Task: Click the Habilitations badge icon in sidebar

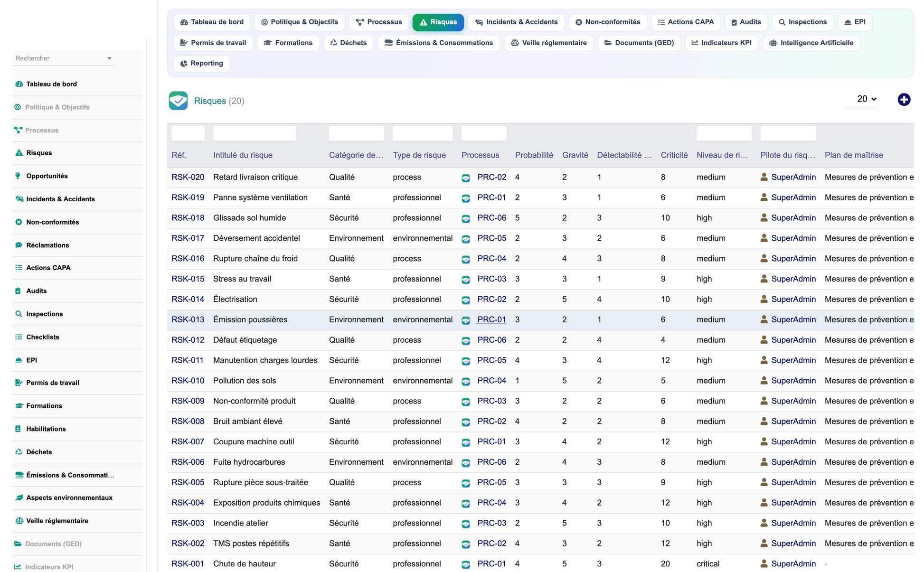Action: [18, 429]
